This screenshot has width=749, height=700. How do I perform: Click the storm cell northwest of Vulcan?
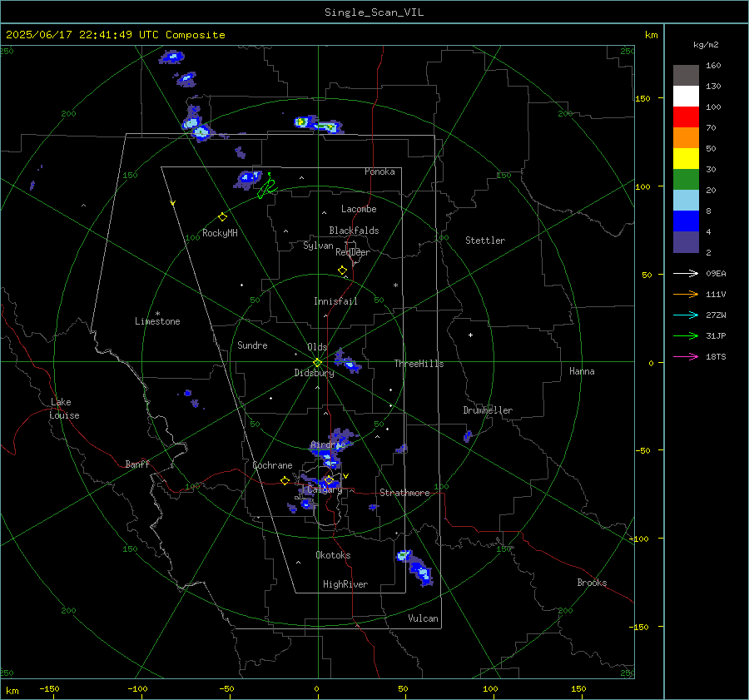point(415,567)
